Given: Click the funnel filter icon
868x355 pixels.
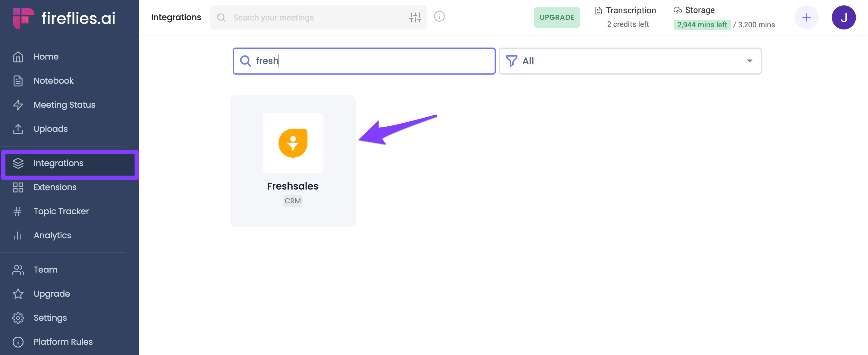Looking at the screenshot, I should (511, 61).
